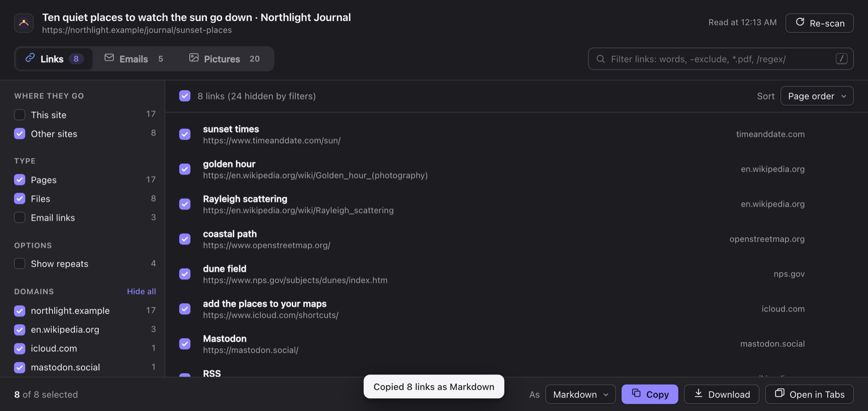The image size is (868, 411).
Task: Re-scan the page
Action: pos(819,23)
